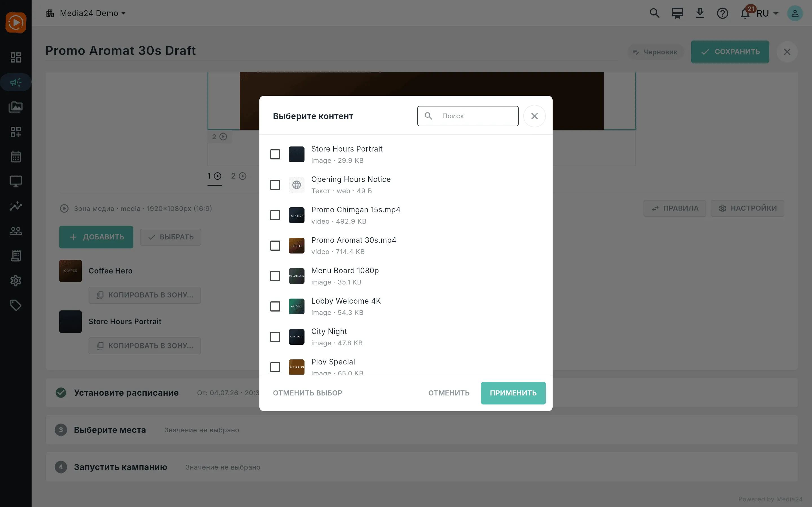Image resolution: width=812 pixels, height=507 pixels.
Task: Open the tags sidebar icon
Action: click(x=16, y=305)
